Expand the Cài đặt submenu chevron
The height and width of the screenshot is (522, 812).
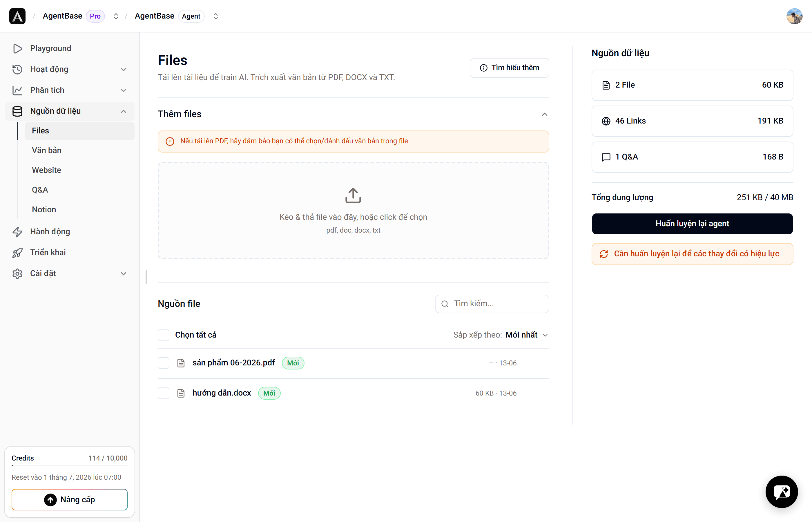coord(123,273)
